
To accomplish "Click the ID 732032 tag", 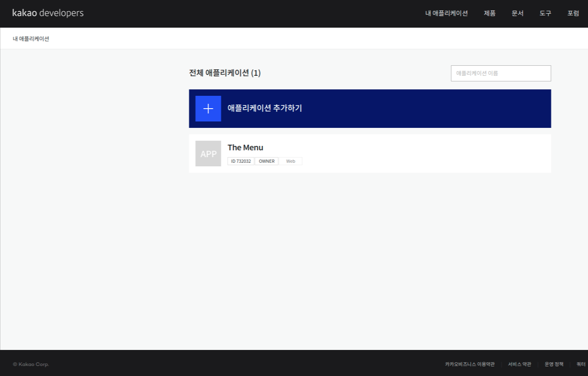I will click(241, 161).
